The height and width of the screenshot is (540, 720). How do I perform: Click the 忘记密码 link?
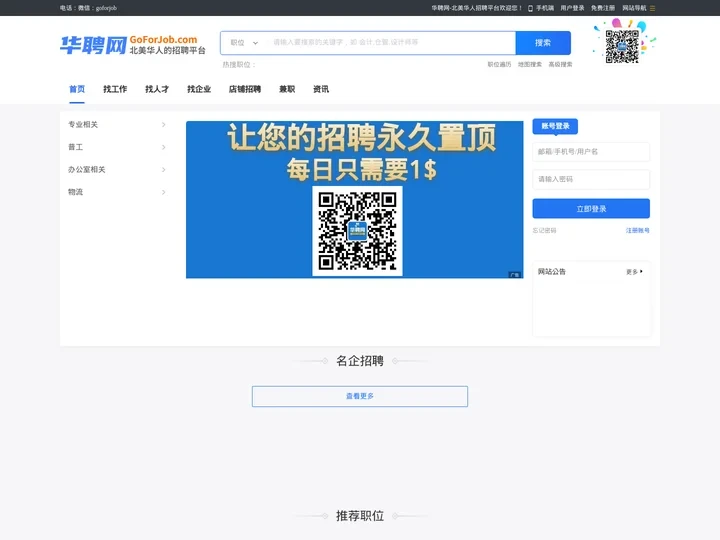tap(544, 231)
